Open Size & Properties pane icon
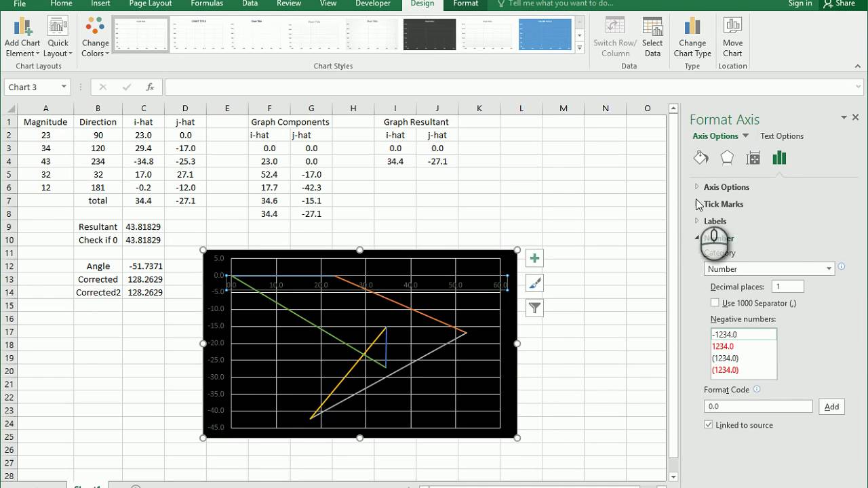The height and width of the screenshot is (488, 868). click(x=753, y=158)
